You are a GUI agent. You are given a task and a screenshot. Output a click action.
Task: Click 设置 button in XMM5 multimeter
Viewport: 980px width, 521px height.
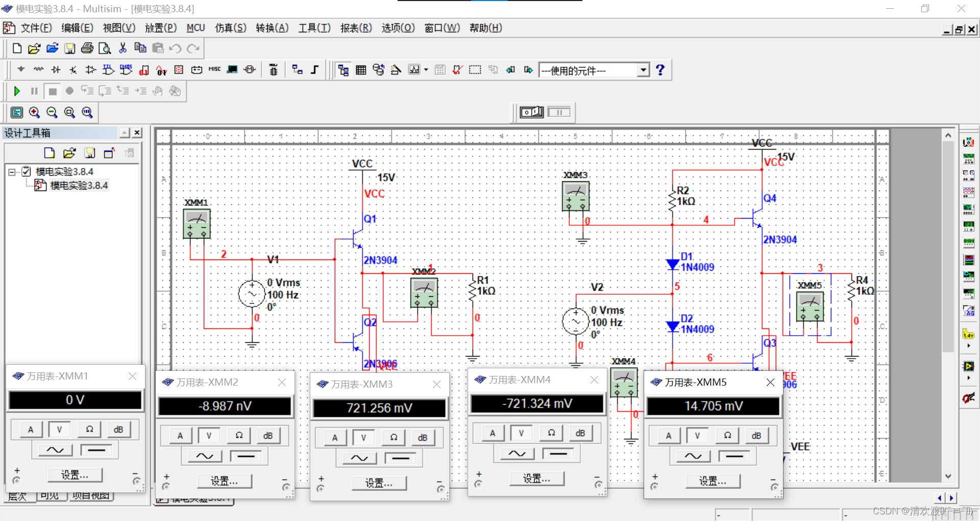coord(713,481)
